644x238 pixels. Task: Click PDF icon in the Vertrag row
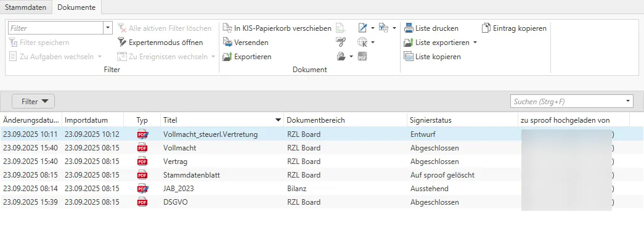[x=142, y=161]
